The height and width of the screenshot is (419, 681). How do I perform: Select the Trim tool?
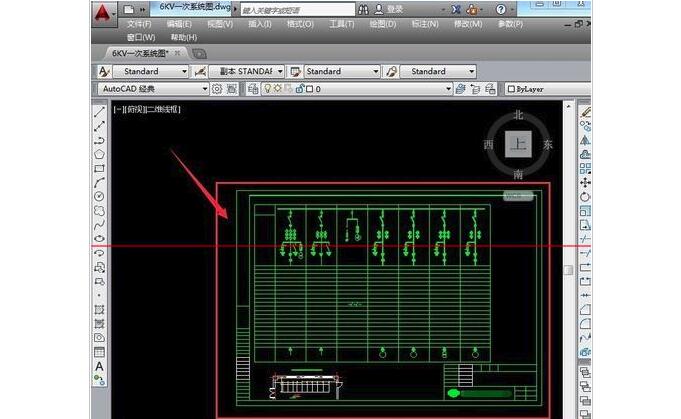(x=585, y=238)
